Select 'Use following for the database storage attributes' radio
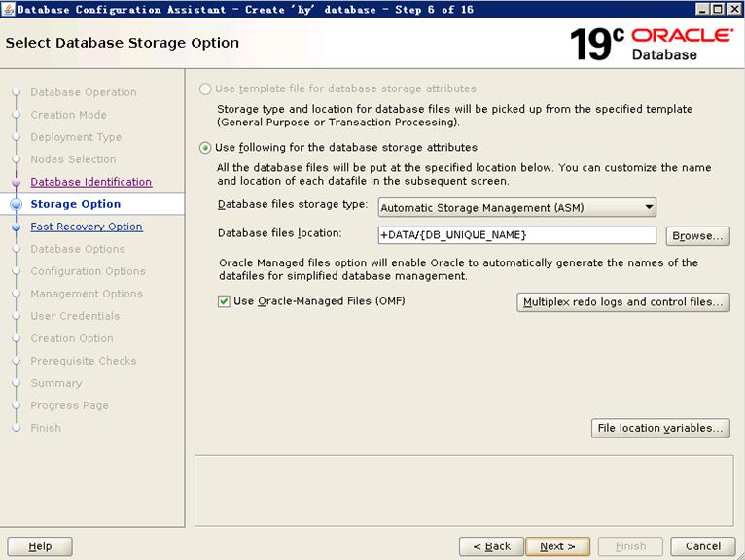This screenshot has height=560, width=745. coord(205,148)
